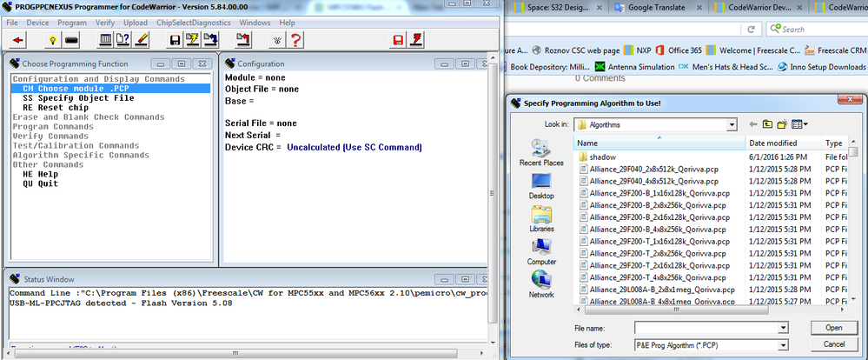Select HE Help command
Viewport: 868px width, 360px height.
(x=41, y=174)
